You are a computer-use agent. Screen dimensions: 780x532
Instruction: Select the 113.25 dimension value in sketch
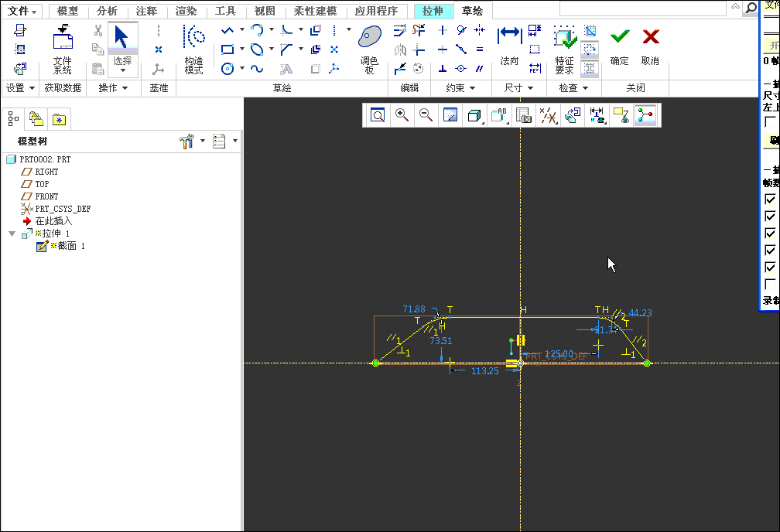pyautogui.click(x=484, y=371)
